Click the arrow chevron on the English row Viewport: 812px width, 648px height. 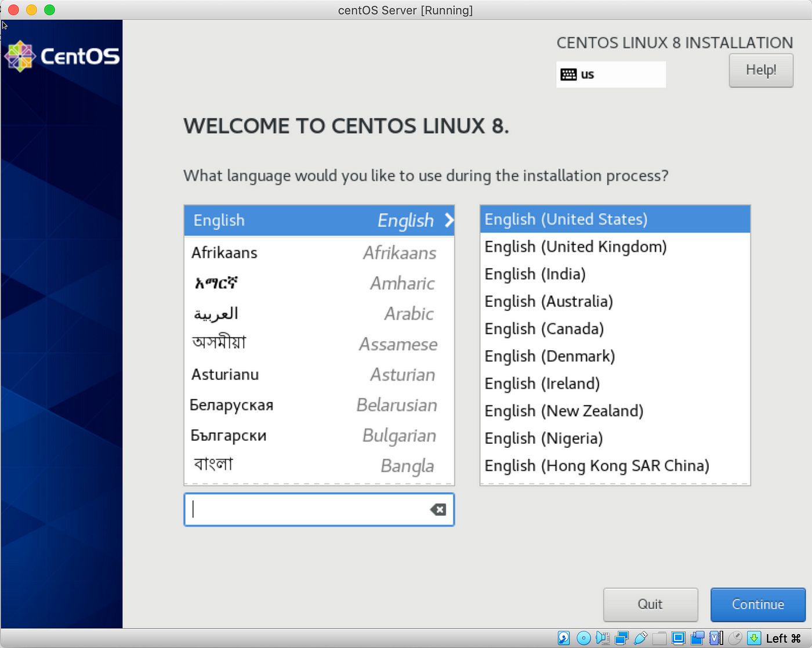[x=449, y=220]
